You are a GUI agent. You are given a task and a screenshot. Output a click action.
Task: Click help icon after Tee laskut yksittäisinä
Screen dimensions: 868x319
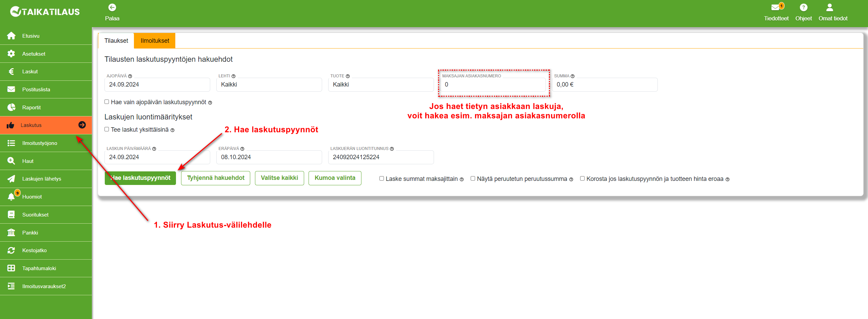pyautogui.click(x=173, y=130)
